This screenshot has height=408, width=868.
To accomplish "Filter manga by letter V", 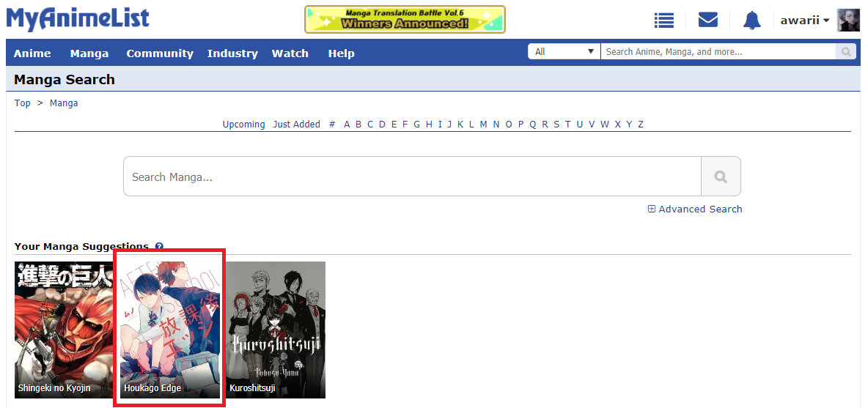I will coord(592,125).
